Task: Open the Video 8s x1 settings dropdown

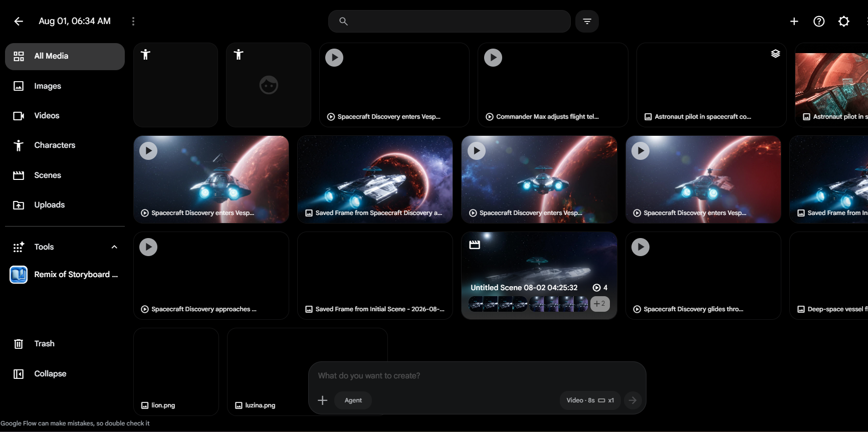Action: 590,400
